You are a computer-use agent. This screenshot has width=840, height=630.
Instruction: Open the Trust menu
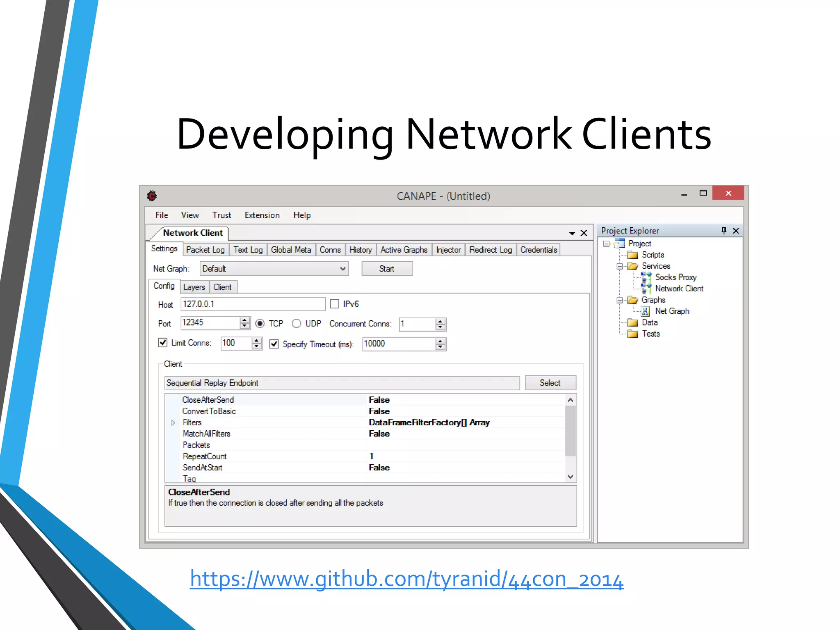(x=221, y=215)
